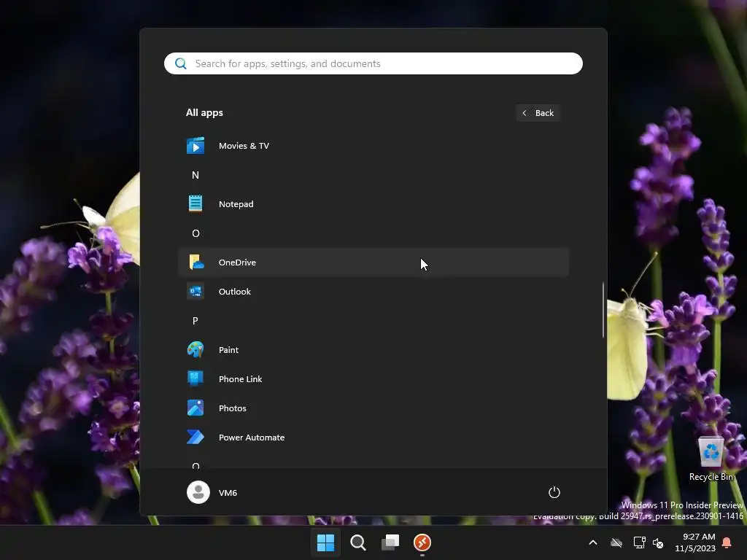The image size is (747, 560).
Task: Click the OneDrive cloud tray icon
Action: (x=616, y=542)
